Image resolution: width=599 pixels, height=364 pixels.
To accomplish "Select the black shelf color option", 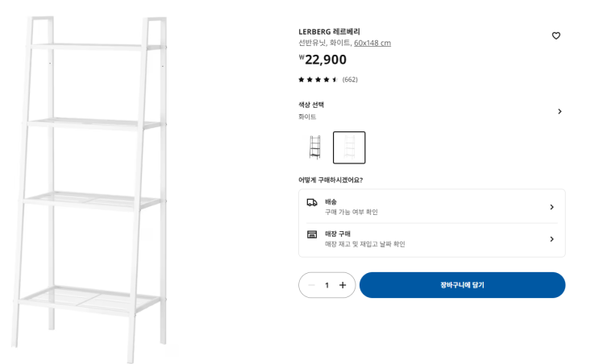I will coord(314,147).
